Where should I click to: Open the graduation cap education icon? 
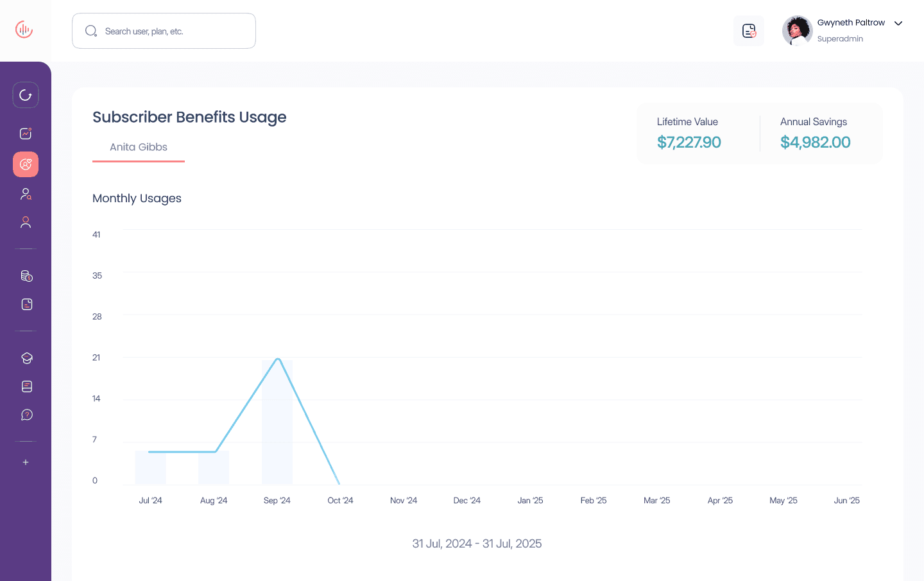click(26, 358)
